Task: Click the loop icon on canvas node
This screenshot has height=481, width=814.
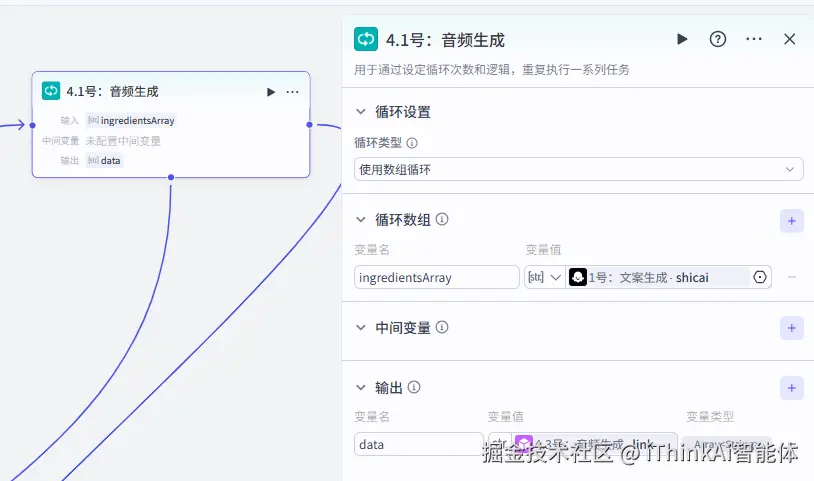Action: (51, 91)
